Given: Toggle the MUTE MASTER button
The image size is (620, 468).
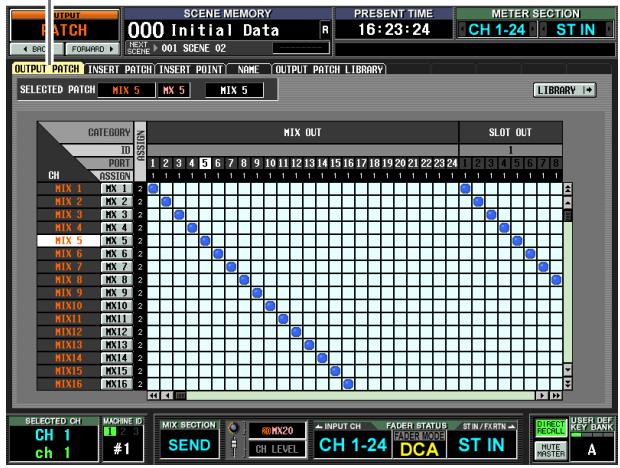Looking at the screenshot, I should click(x=551, y=450).
